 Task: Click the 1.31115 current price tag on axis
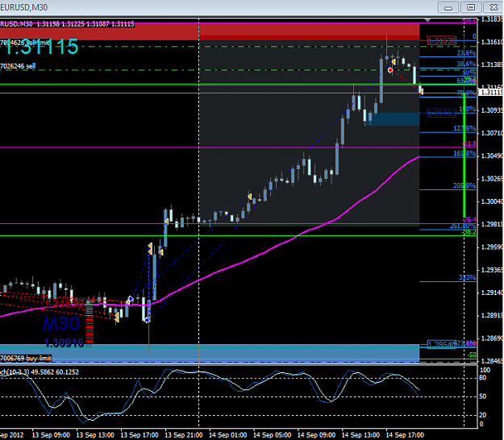pyautogui.click(x=491, y=93)
